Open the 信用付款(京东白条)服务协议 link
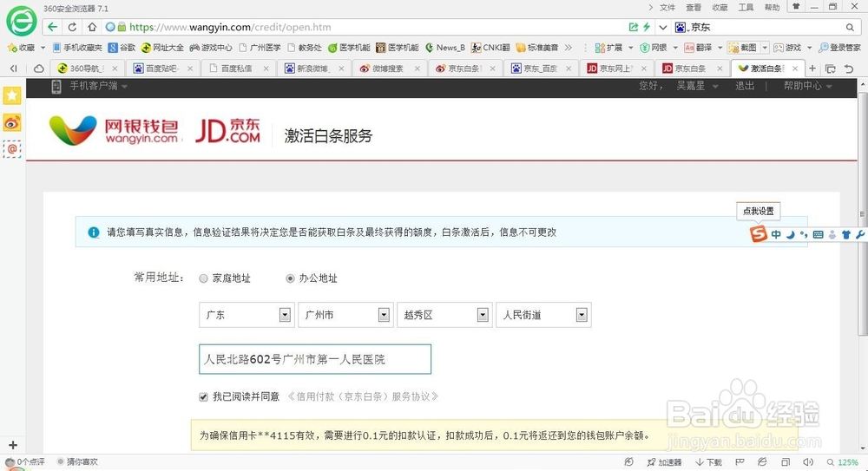This screenshot has width=868, height=471. click(363, 396)
